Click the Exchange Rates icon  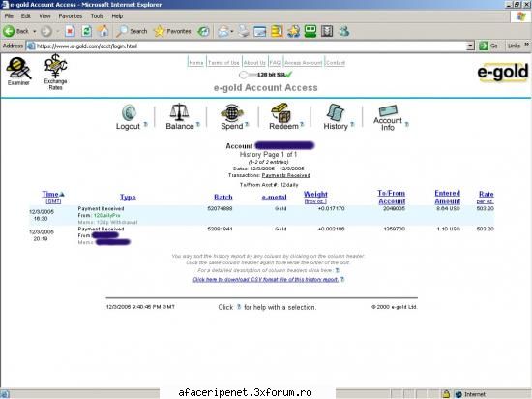[x=56, y=72]
